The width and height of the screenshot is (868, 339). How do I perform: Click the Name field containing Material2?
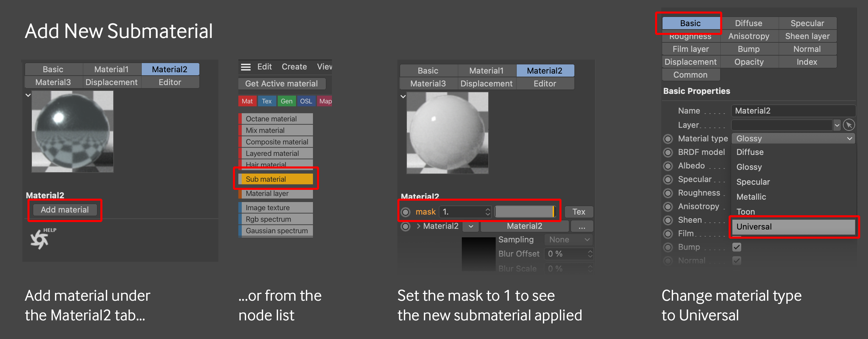pyautogui.click(x=793, y=111)
